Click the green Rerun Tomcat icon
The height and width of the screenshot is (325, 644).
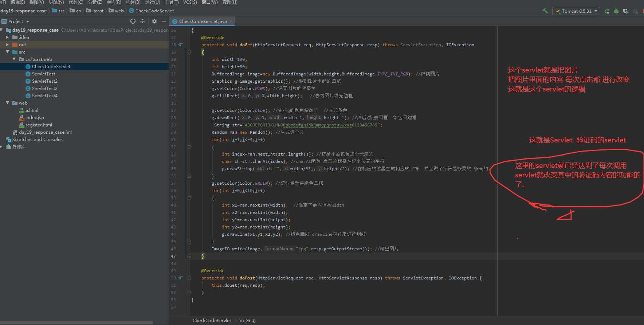607,11
